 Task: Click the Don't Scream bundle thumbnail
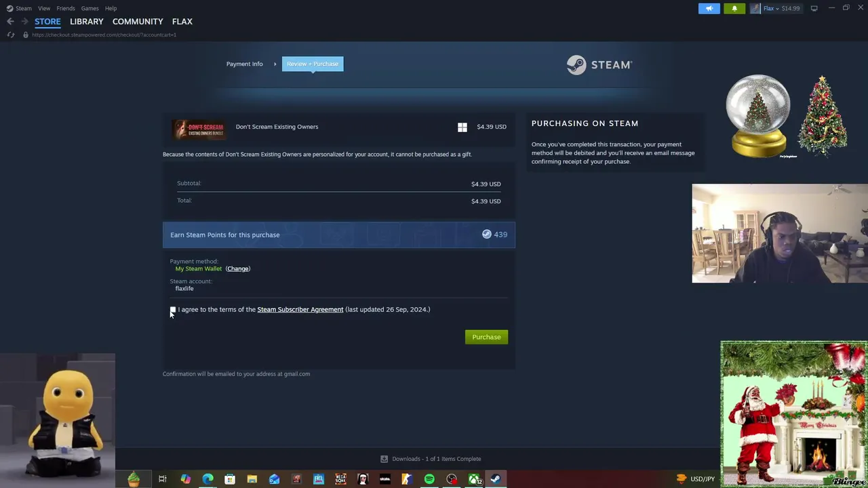(198, 128)
